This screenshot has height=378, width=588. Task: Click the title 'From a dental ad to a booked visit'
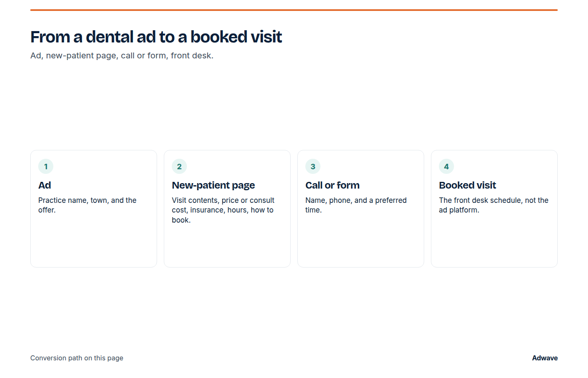tap(156, 37)
